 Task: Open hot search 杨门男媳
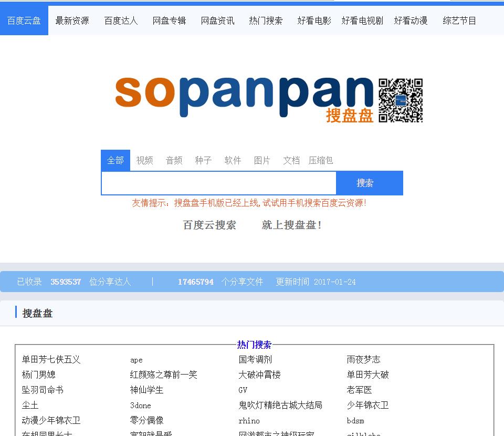point(38,375)
